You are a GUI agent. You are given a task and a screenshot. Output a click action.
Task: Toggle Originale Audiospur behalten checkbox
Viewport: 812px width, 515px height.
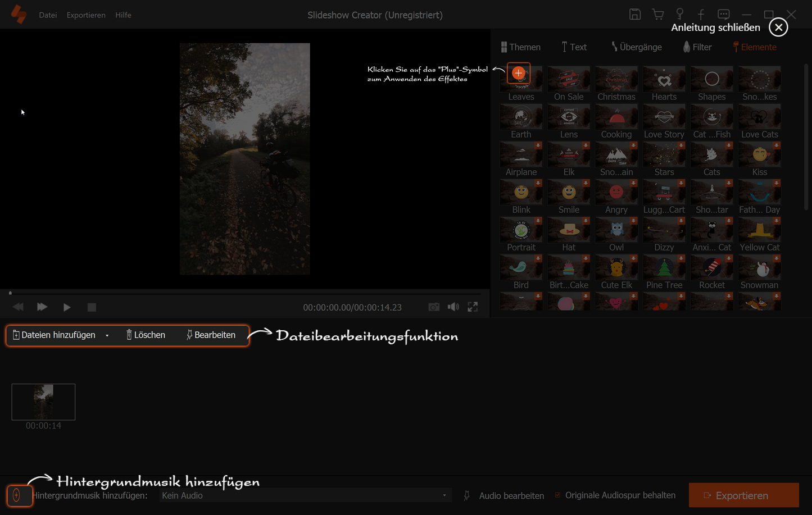point(557,495)
